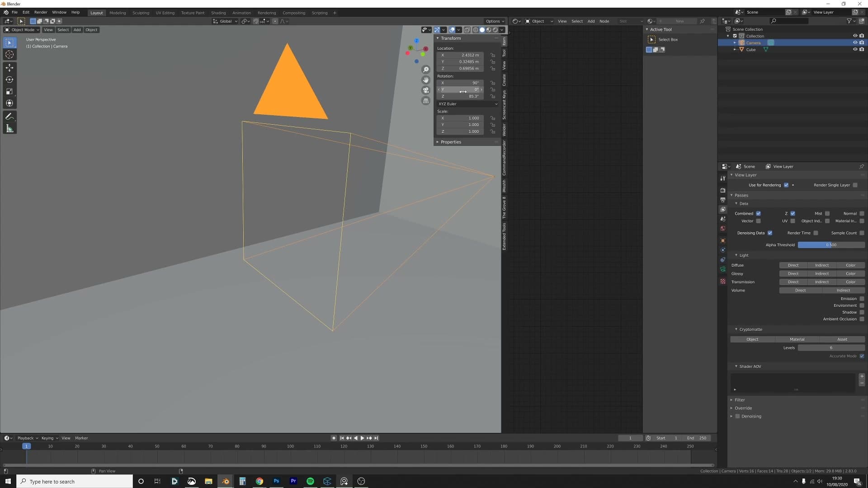Enable the Mist pass checkbox

click(827, 214)
